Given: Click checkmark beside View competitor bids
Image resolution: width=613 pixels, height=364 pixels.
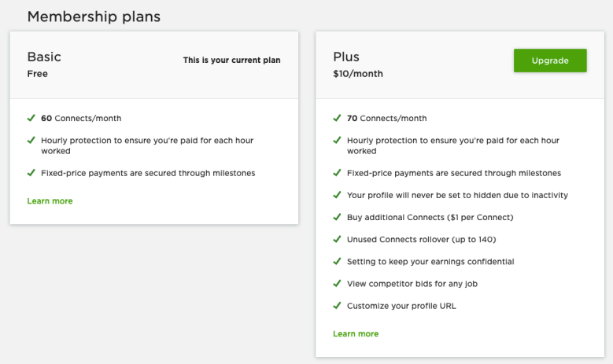Looking at the screenshot, I should (x=337, y=284).
